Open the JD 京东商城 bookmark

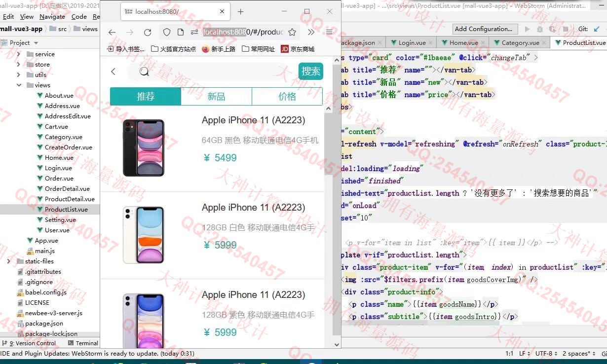click(298, 49)
